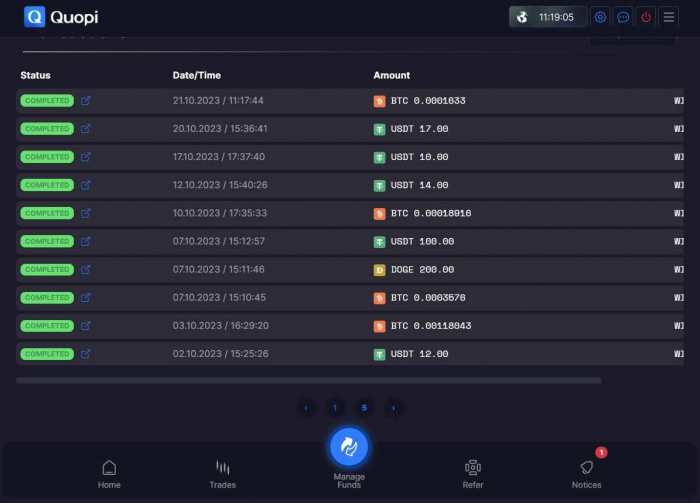Open external link for 21.10.2023 transaction

(x=86, y=101)
